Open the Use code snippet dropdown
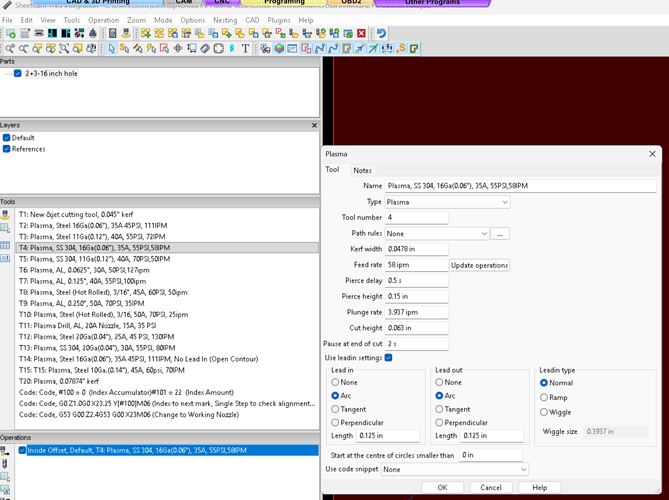This screenshot has height=500, width=669. [x=455, y=469]
